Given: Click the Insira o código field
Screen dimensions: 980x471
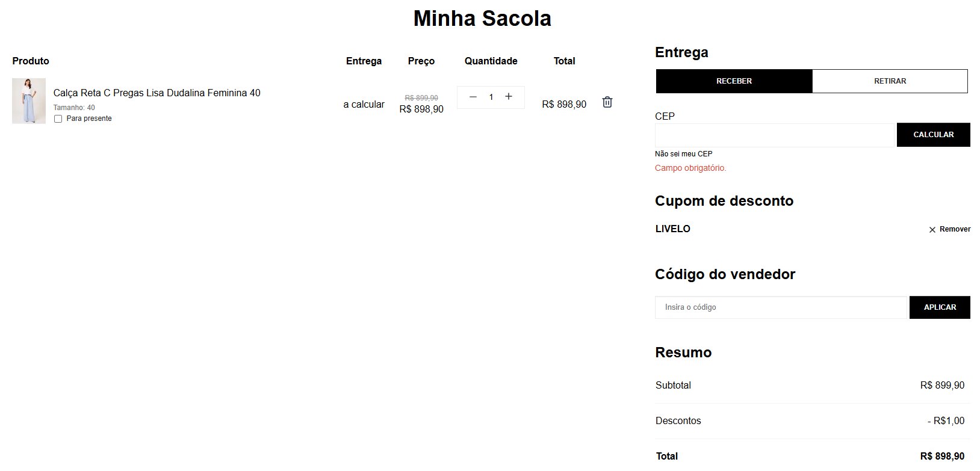Looking at the screenshot, I should 781,307.
